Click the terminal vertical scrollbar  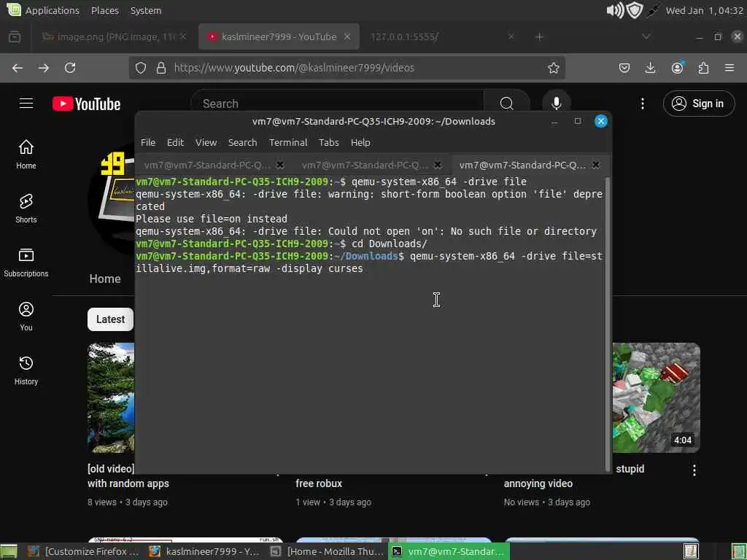pyautogui.click(x=607, y=324)
